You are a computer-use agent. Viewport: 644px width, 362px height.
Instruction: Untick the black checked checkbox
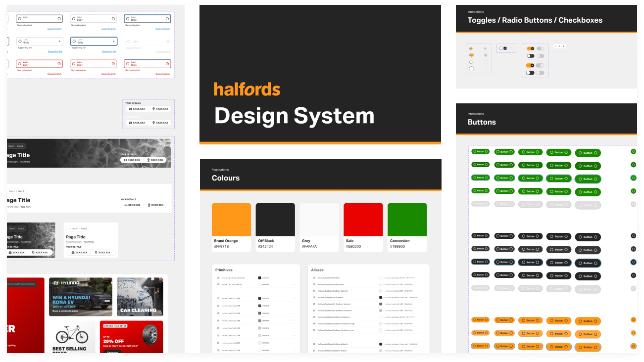coord(505,48)
